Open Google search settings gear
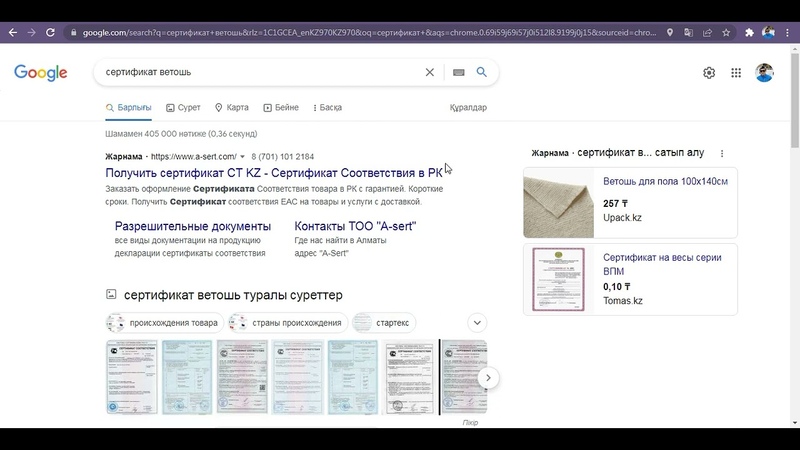 coord(709,73)
